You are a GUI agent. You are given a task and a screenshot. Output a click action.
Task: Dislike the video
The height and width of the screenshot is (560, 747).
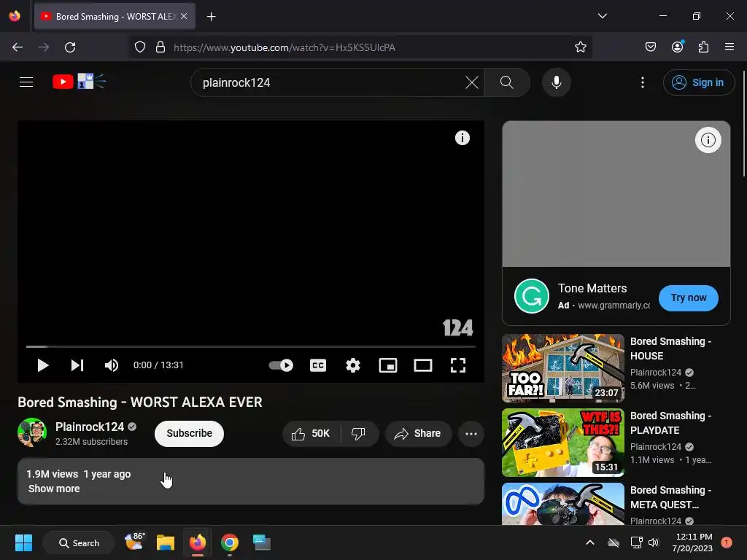(359, 433)
